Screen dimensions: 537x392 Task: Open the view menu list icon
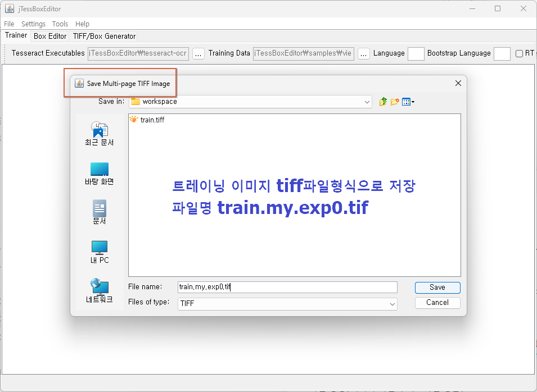coord(408,102)
